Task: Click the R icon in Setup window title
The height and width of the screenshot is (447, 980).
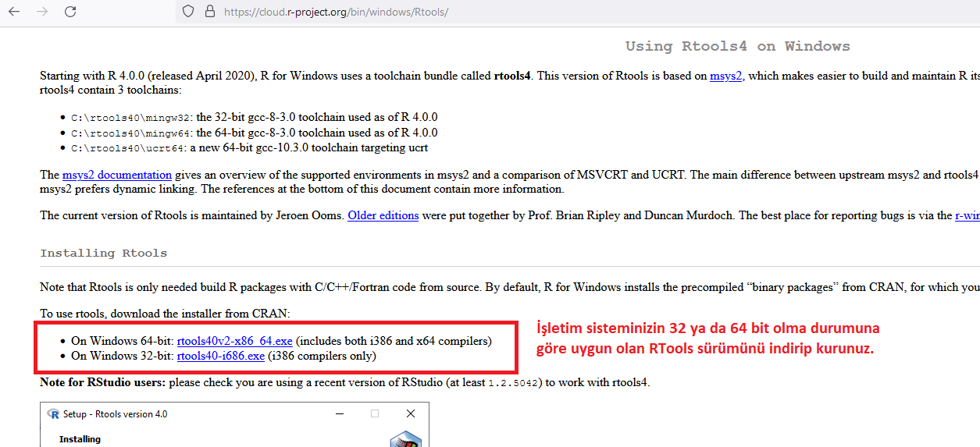Action: click(54, 414)
